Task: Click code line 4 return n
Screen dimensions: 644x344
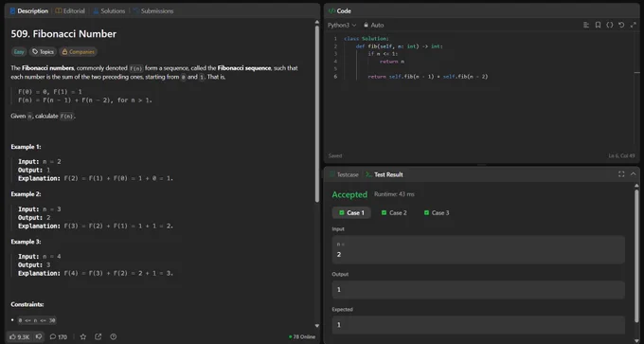Action: [x=392, y=62]
